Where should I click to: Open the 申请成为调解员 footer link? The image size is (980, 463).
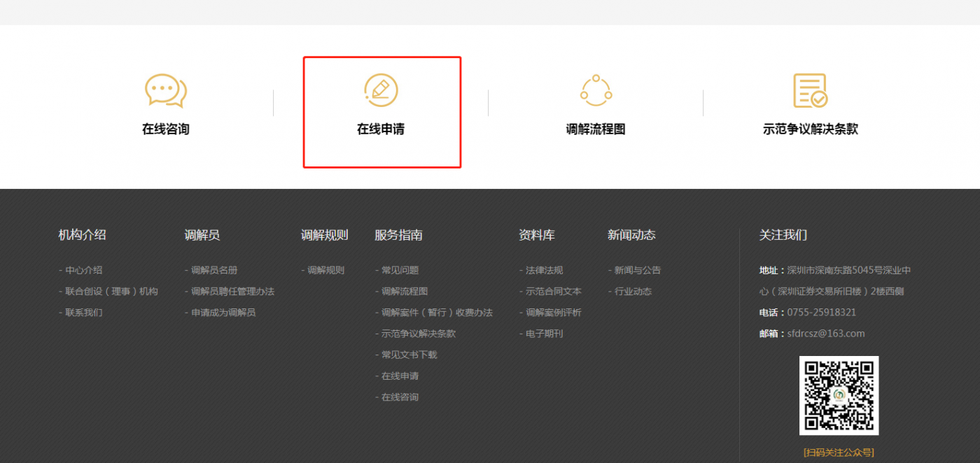click(x=220, y=313)
